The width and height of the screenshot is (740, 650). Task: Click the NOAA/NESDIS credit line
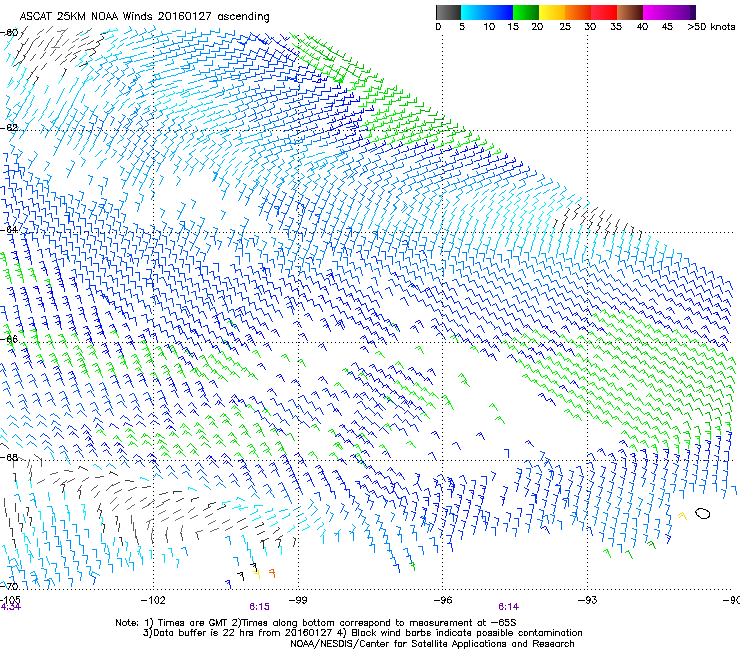coord(432,644)
